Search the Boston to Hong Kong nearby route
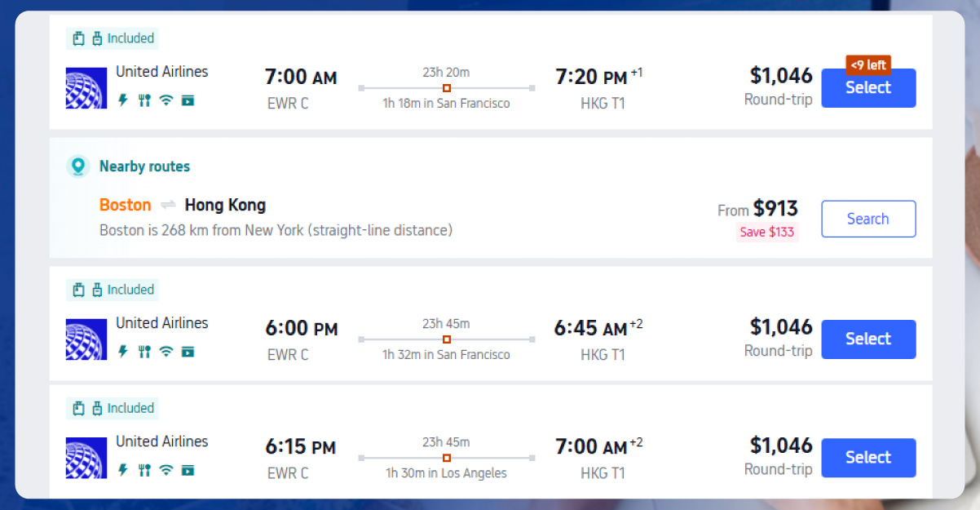The image size is (980, 510). click(868, 219)
